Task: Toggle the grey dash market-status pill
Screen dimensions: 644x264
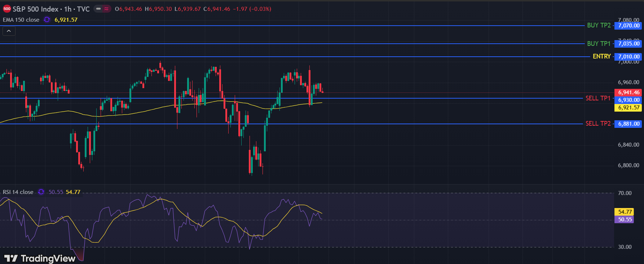Action: pos(98,9)
